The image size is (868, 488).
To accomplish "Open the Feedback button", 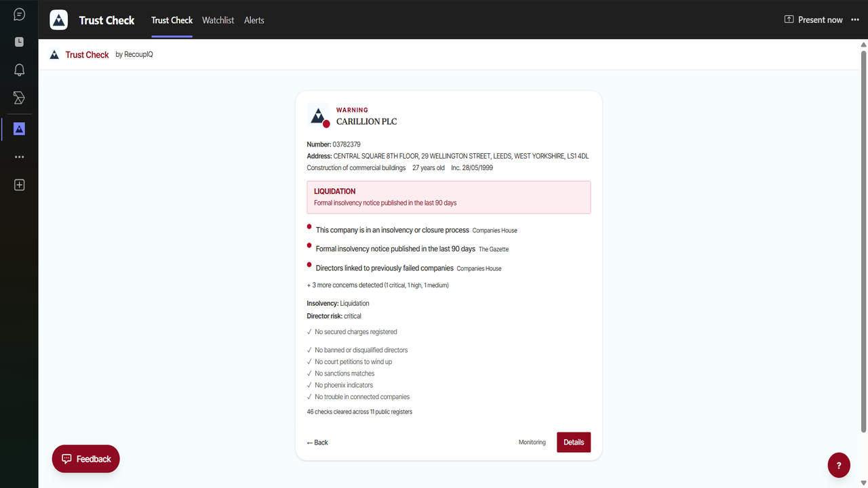I will (x=86, y=459).
